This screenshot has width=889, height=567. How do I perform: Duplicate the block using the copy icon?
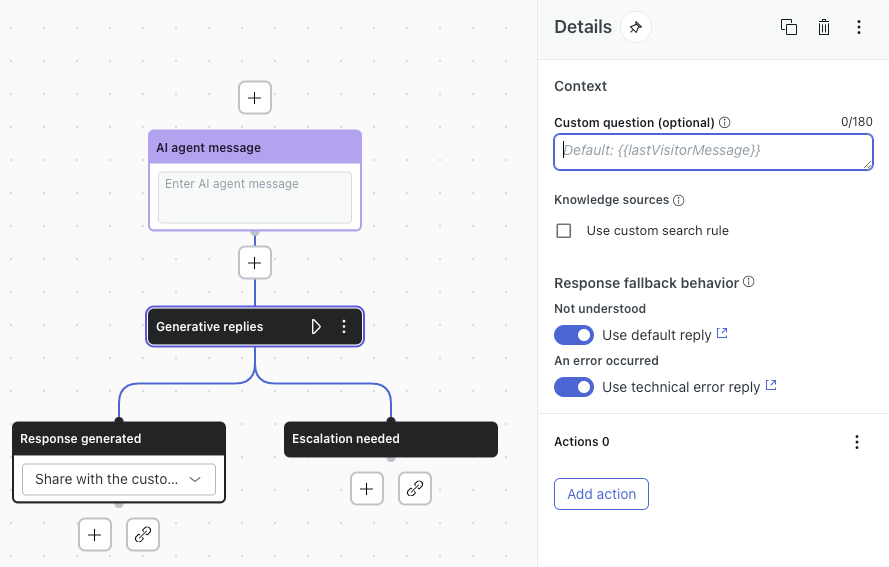click(x=789, y=27)
